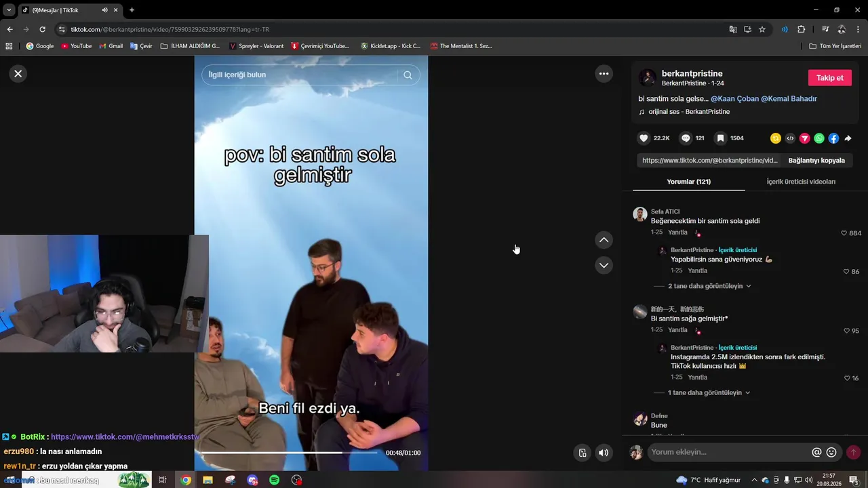Open Spotify from the taskbar
Image resolution: width=868 pixels, height=488 pixels.
pyautogui.click(x=274, y=480)
